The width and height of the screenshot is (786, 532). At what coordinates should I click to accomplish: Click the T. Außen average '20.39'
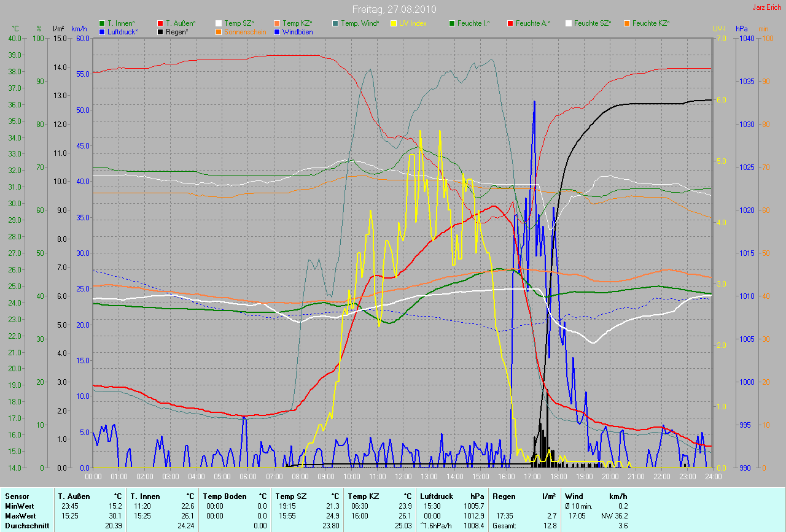114,526
